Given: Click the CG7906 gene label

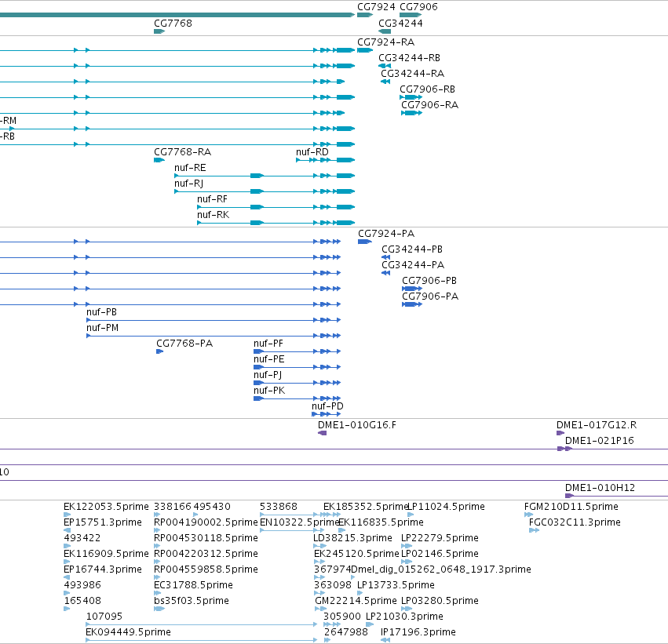Looking at the screenshot, I should point(418,7).
